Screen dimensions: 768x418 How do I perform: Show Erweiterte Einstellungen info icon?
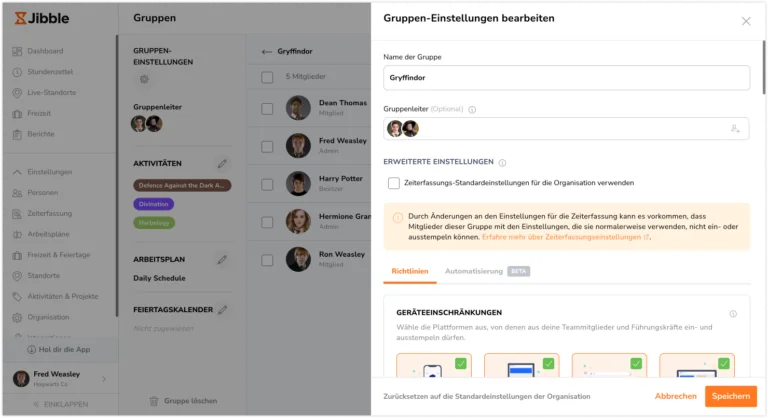[x=502, y=162]
